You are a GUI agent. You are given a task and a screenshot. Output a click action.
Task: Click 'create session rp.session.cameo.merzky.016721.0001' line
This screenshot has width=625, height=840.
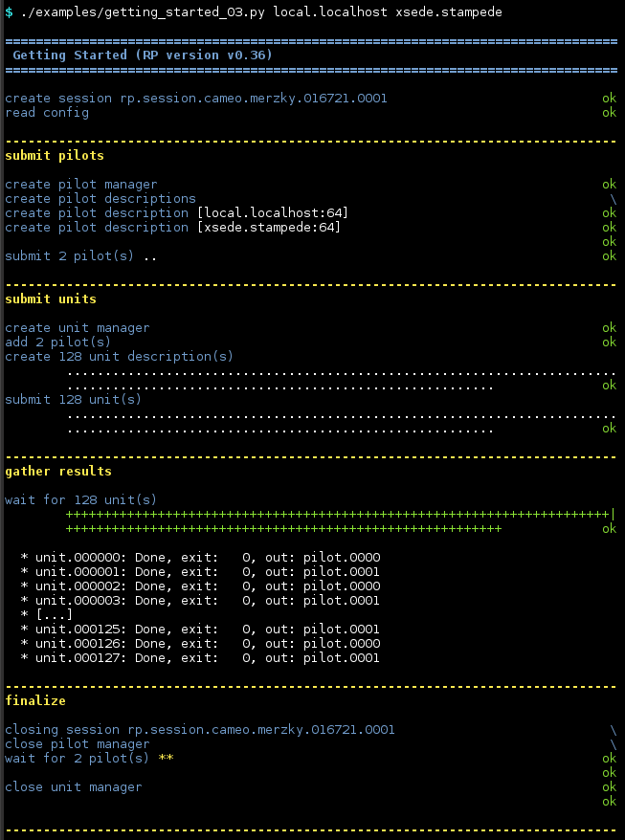click(195, 99)
